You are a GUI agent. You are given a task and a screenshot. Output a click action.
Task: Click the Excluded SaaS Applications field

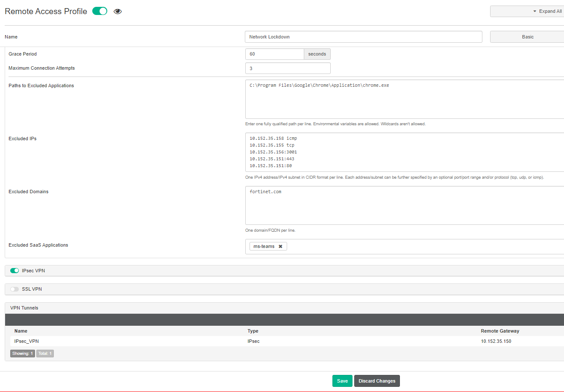pos(405,247)
